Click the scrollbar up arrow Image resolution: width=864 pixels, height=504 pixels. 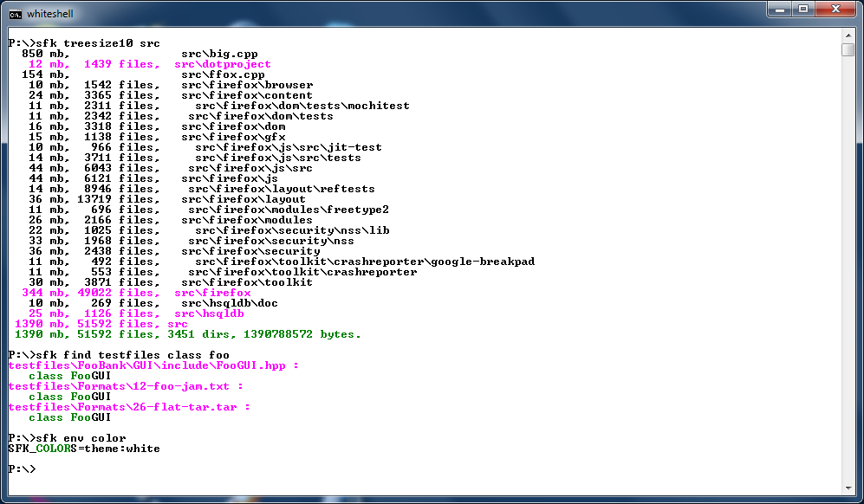point(848,35)
